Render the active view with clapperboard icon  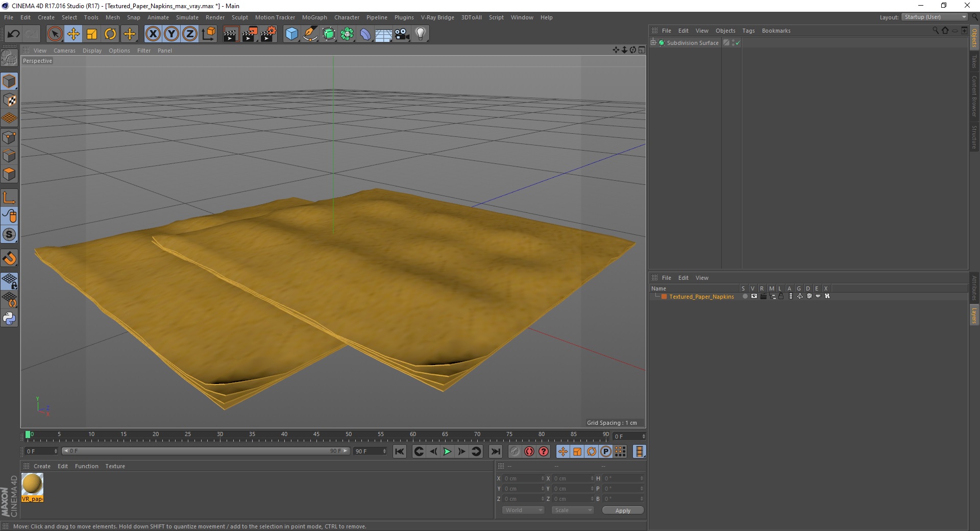pyautogui.click(x=231, y=34)
